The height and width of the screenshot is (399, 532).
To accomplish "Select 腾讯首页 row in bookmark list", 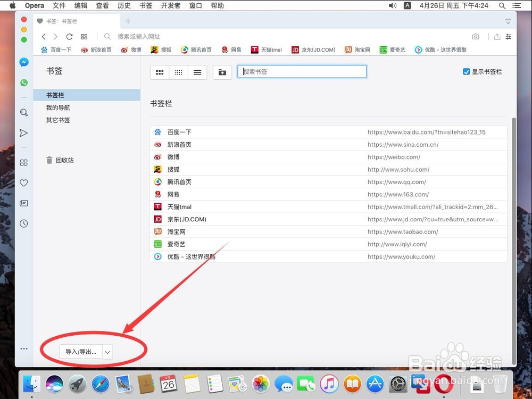I will pyautogui.click(x=328, y=182).
